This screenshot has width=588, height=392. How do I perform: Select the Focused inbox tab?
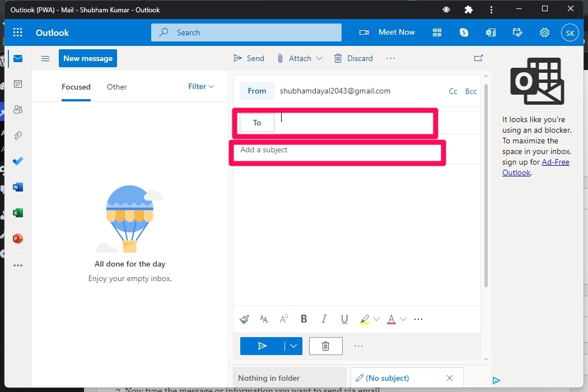click(76, 87)
